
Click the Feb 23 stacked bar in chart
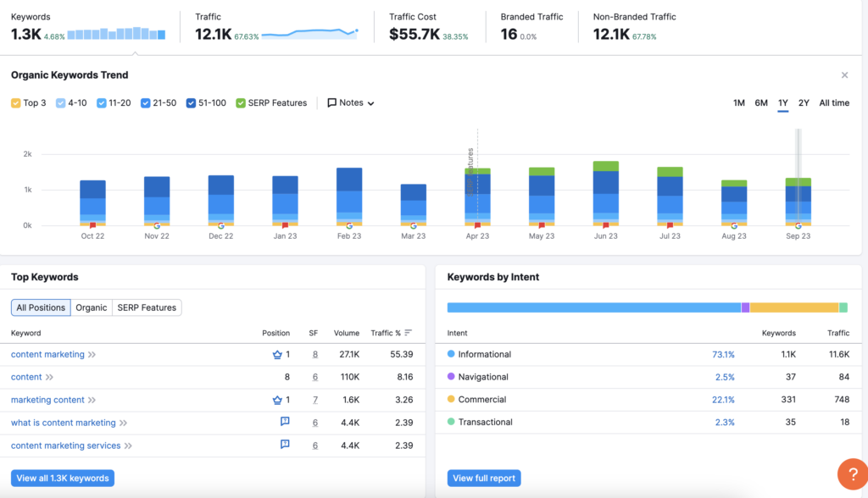349,196
